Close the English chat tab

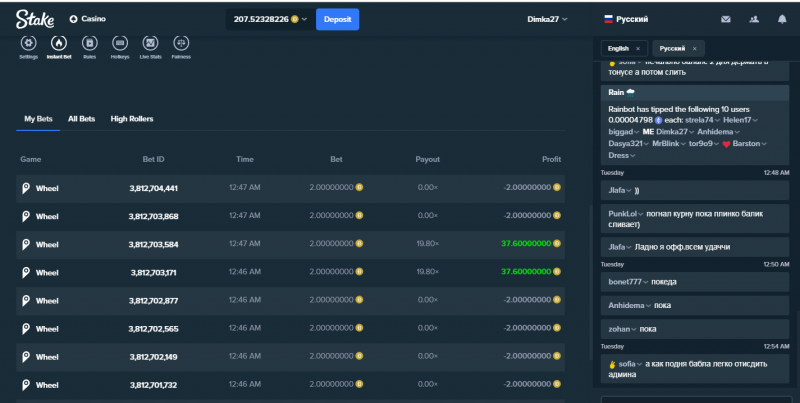[x=638, y=48]
